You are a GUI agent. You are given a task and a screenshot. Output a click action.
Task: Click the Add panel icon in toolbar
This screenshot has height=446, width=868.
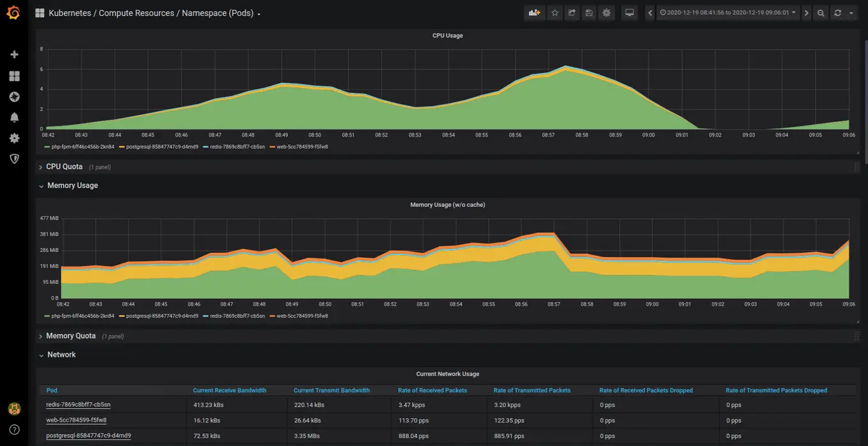point(534,13)
